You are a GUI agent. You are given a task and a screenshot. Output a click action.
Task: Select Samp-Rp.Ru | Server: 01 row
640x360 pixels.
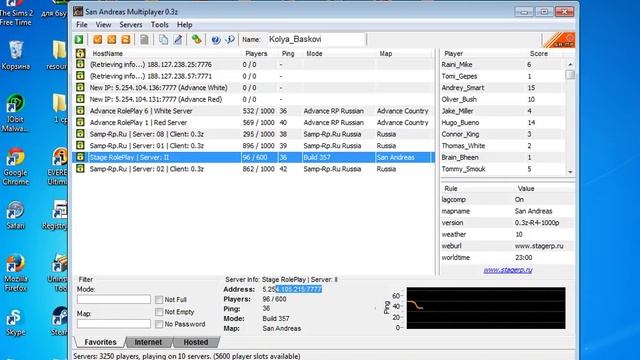click(254, 146)
